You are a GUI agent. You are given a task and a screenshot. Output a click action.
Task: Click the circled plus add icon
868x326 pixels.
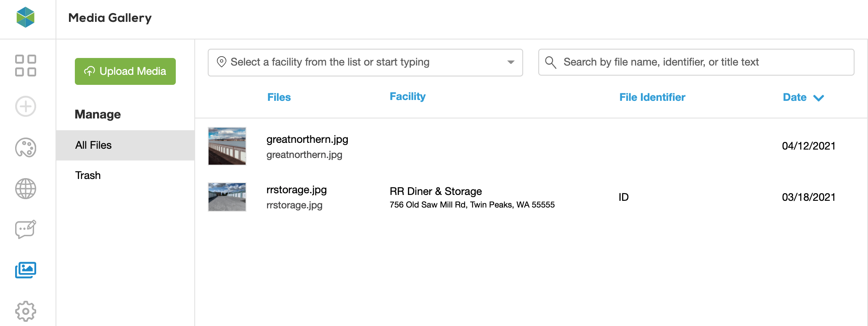[26, 106]
